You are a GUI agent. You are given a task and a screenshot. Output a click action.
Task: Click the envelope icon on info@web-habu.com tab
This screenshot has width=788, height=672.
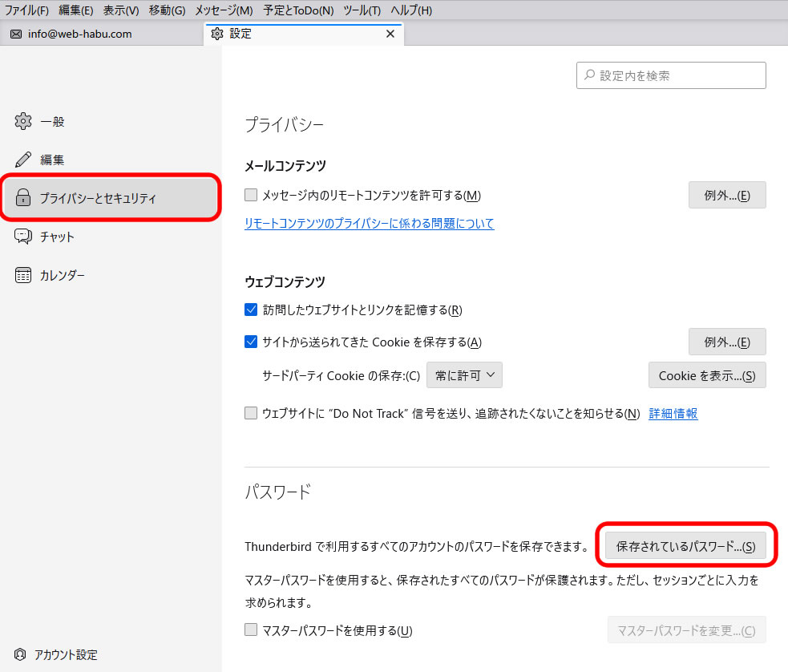click(15, 34)
